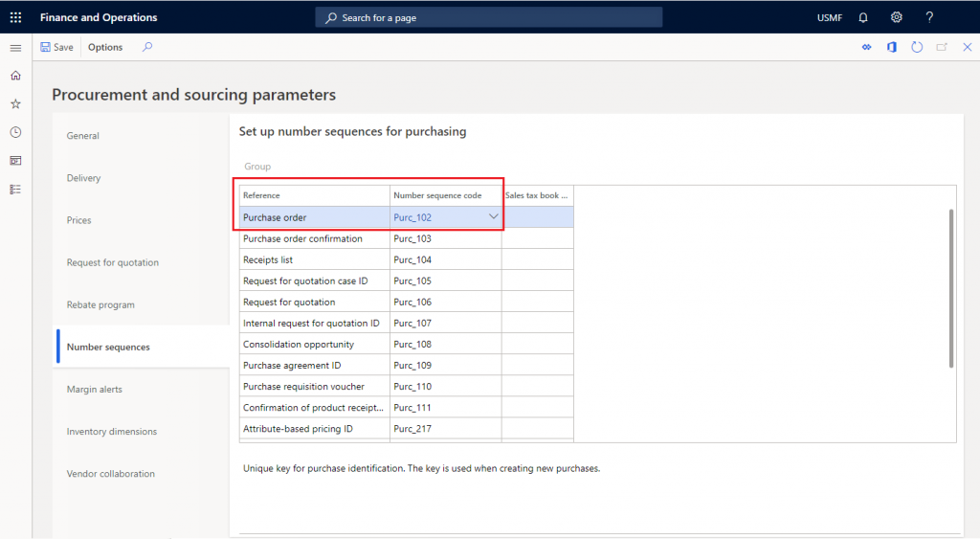980x539 pixels.
Task: Click the Purc_110 code cell
Action: [446, 387]
